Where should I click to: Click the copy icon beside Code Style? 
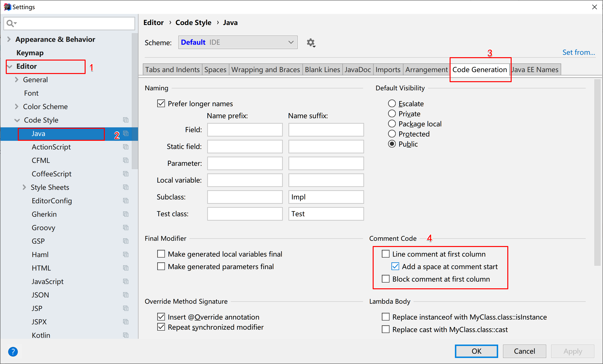click(x=126, y=120)
